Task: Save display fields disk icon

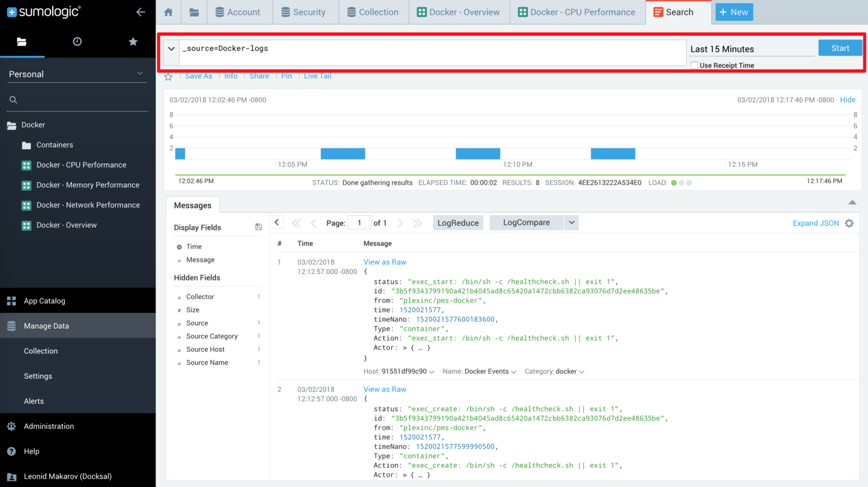Action: (x=258, y=227)
